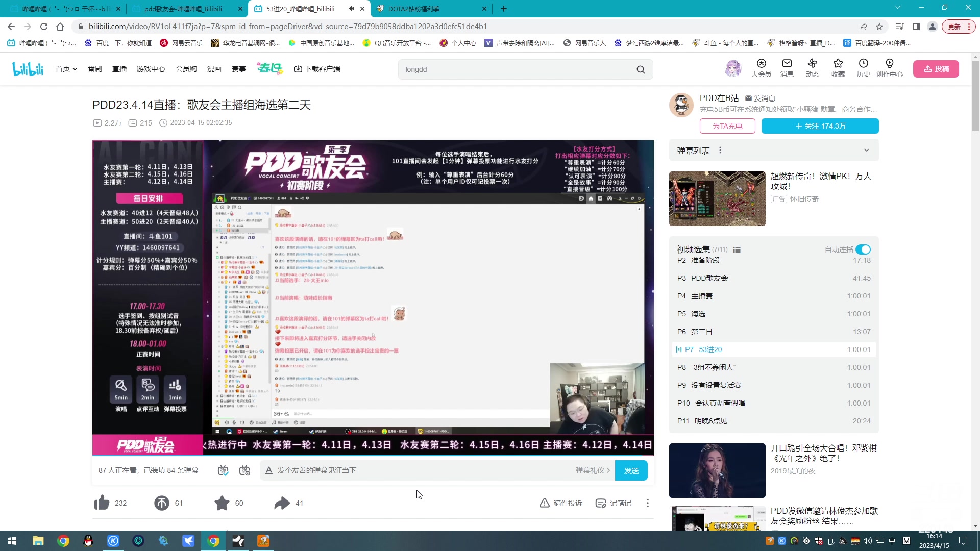Screen dimensions: 980x551
Task: Click 发消息 message link
Action: click(760, 98)
